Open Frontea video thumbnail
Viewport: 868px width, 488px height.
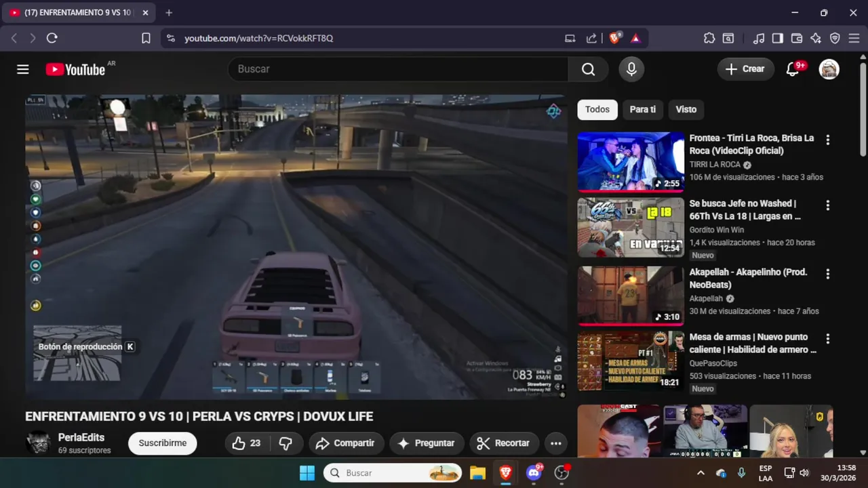coord(631,161)
